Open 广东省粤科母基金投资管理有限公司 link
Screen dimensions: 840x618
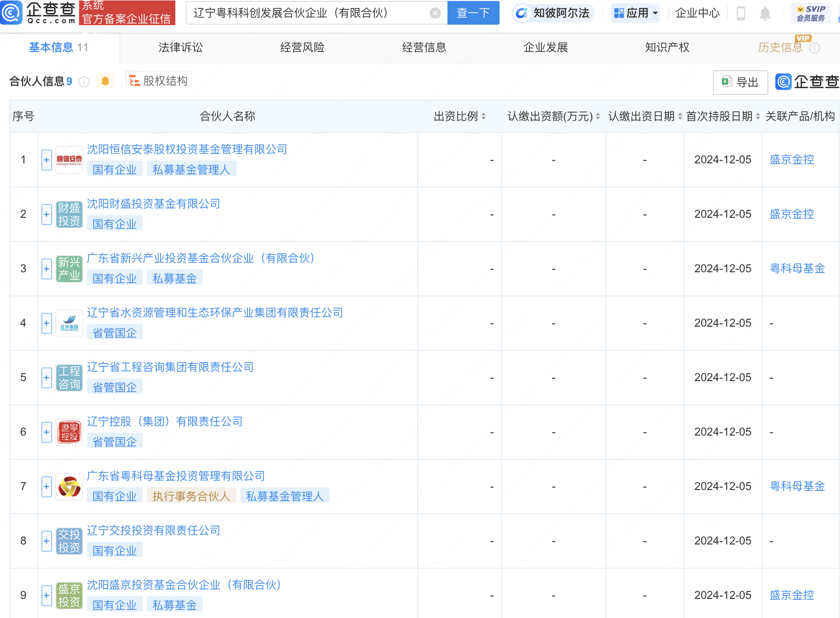[176, 476]
